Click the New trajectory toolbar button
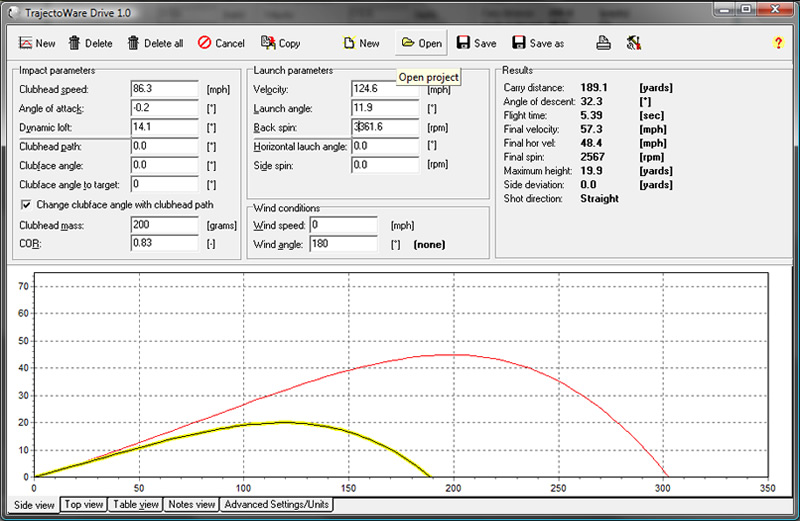 point(37,43)
